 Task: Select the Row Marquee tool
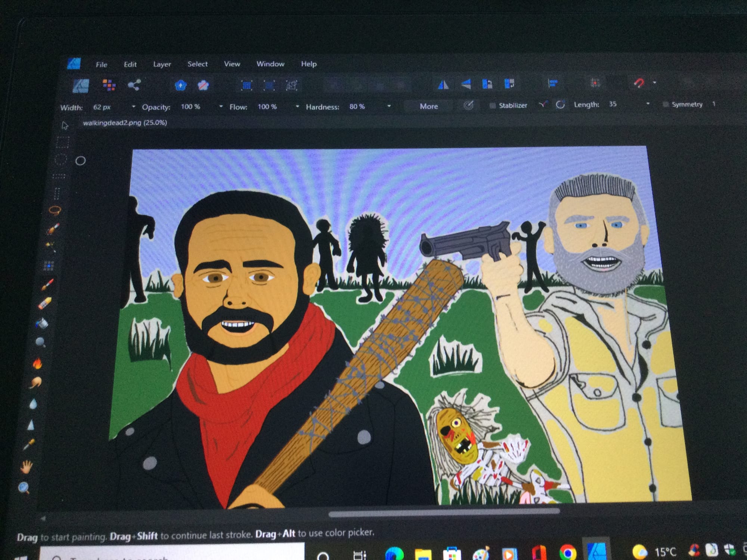(59, 176)
